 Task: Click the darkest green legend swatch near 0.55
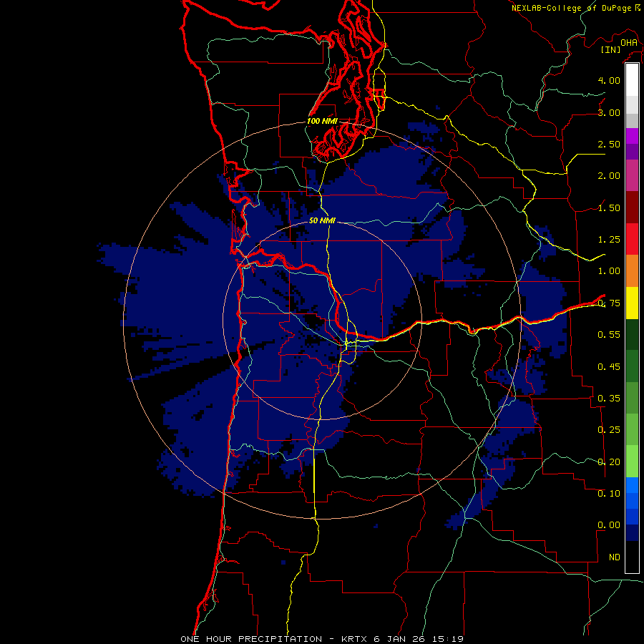pos(632,334)
